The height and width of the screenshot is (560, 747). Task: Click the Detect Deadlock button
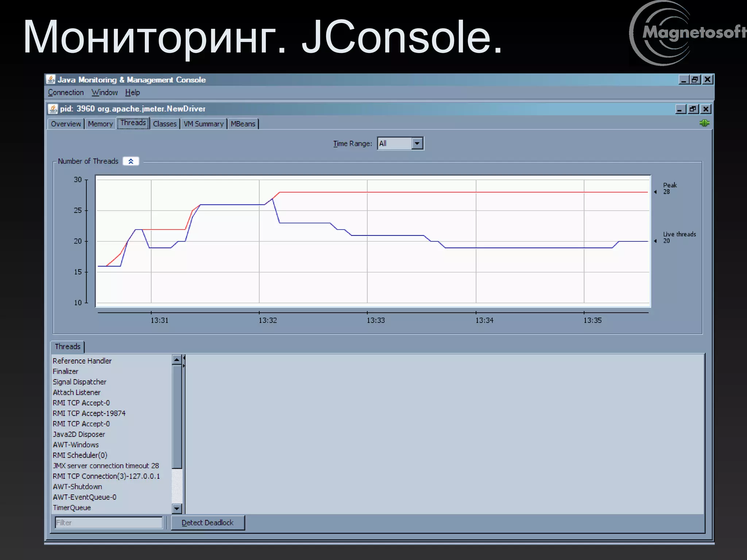point(208,522)
